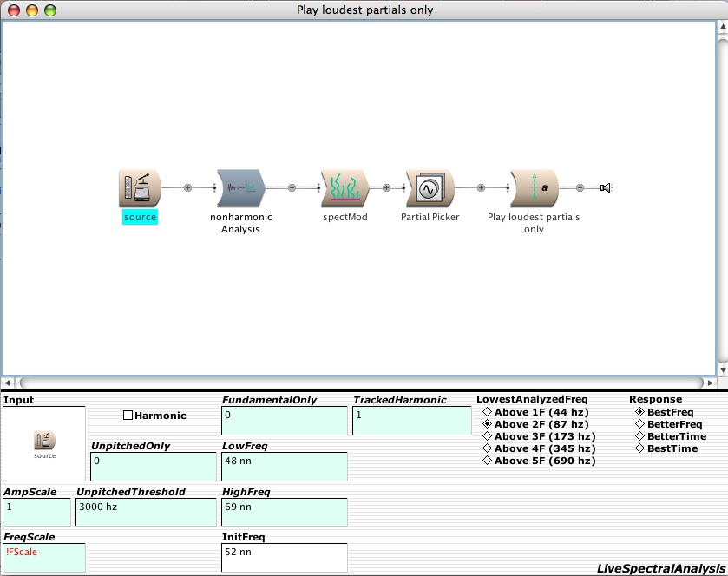The image size is (728, 576).
Task: Click the horizontal scrollbar track
Action: [361, 383]
